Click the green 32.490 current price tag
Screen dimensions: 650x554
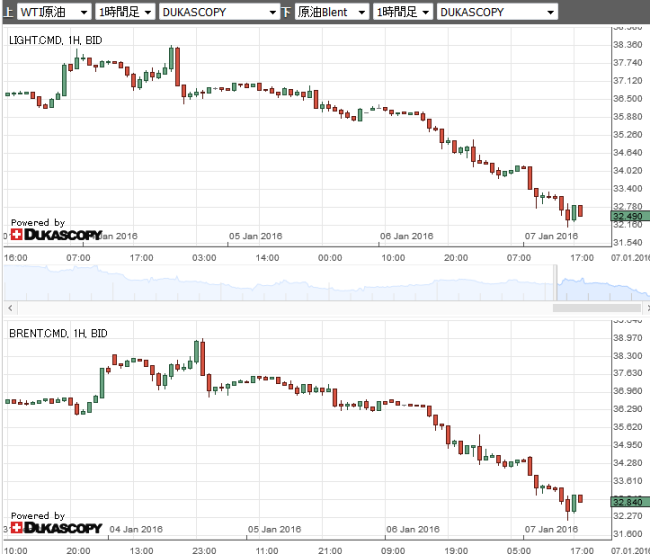(628, 216)
